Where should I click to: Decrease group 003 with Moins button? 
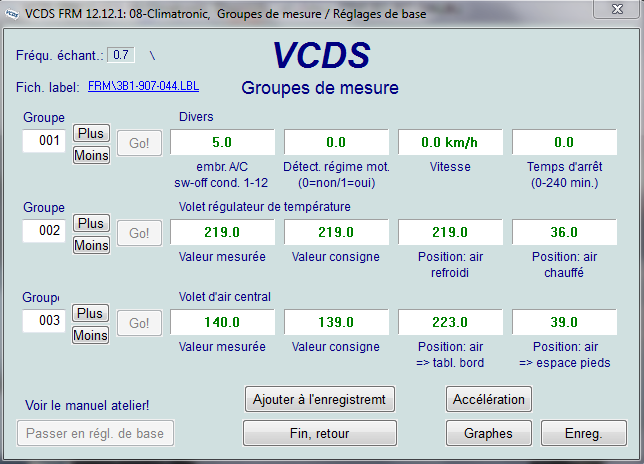coord(90,335)
